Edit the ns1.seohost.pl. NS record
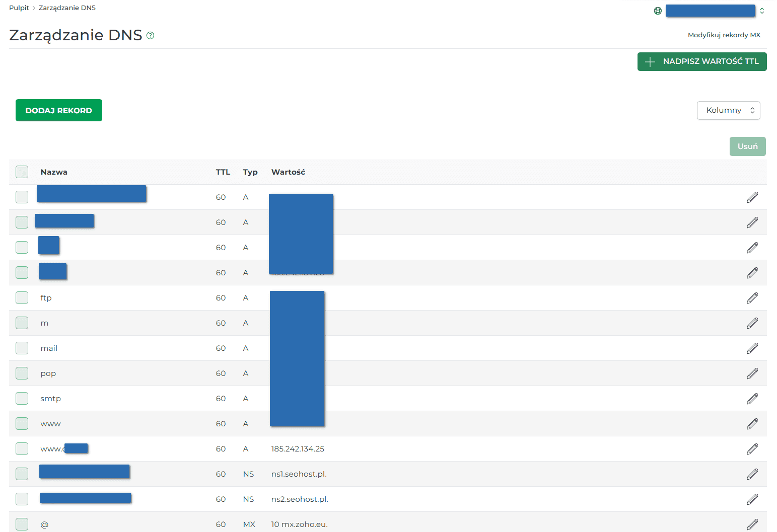 [752, 474]
